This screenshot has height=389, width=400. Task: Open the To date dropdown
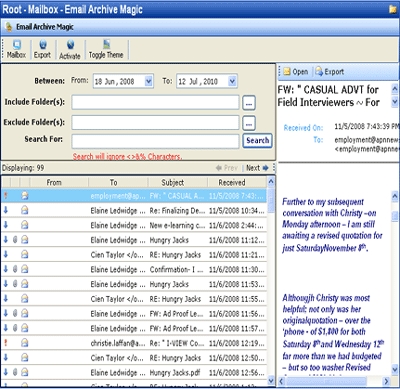232,81
